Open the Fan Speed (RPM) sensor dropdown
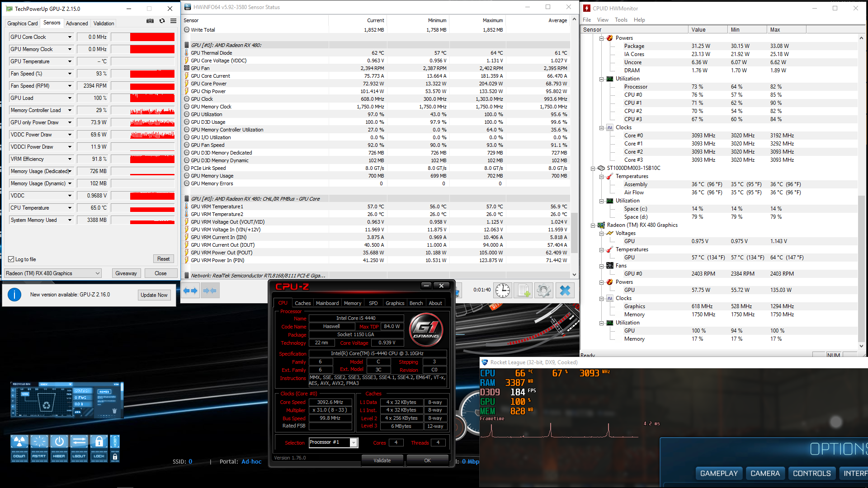The height and width of the screenshot is (488, 868). click(x=70, y=86)
